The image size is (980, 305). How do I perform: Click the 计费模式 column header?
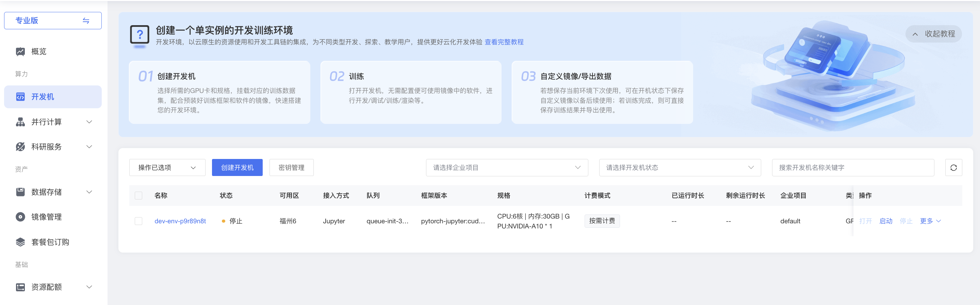[x=597, y=195]
